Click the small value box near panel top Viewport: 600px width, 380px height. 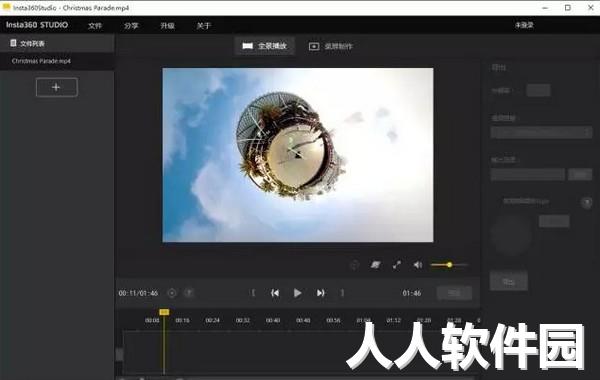538,91
